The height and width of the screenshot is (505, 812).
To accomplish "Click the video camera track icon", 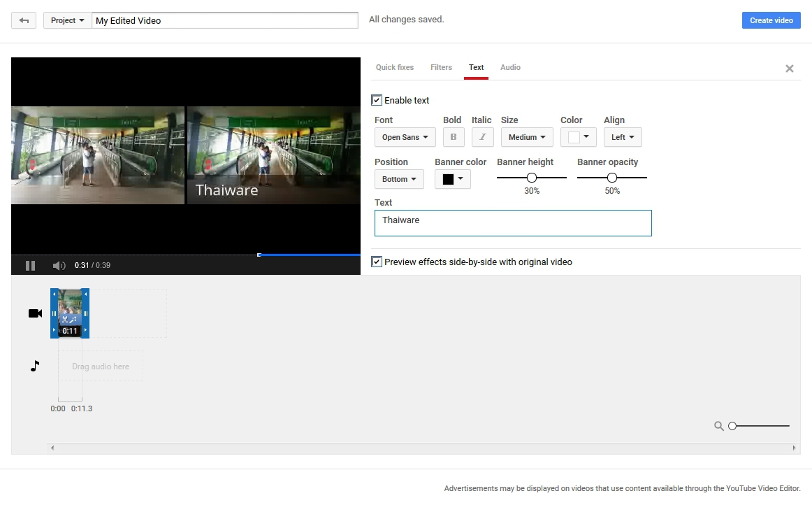I will click(x=35, y=313).
